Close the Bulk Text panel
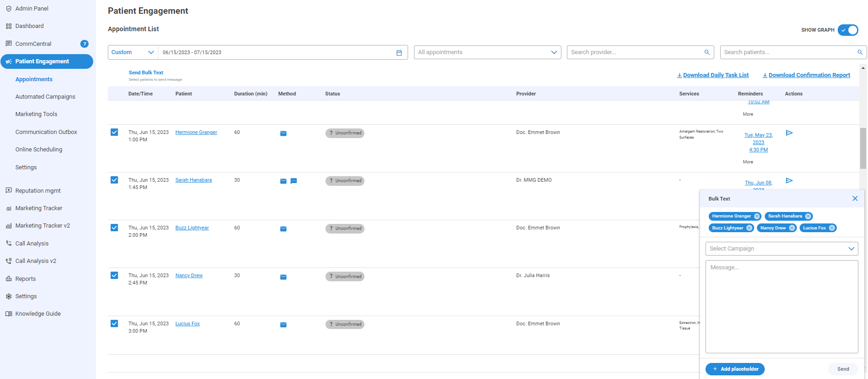The height and width of the screenshot is (379, 868). pos(855,199)
